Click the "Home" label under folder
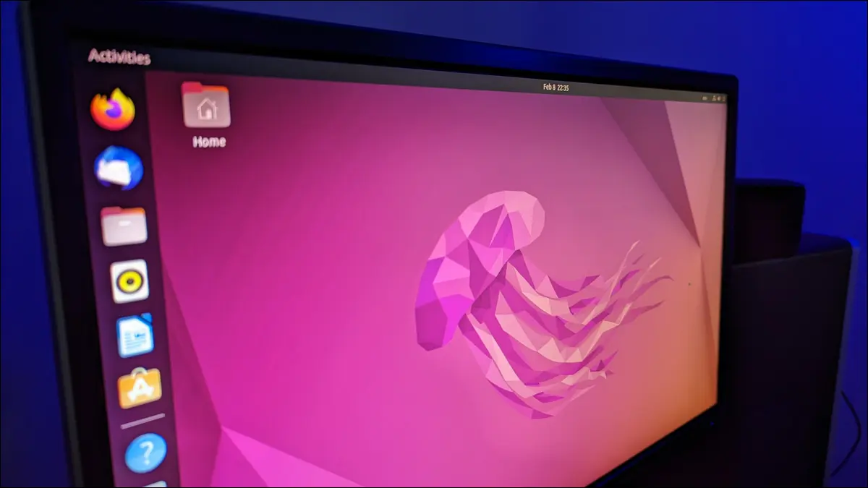 (209, 142)
